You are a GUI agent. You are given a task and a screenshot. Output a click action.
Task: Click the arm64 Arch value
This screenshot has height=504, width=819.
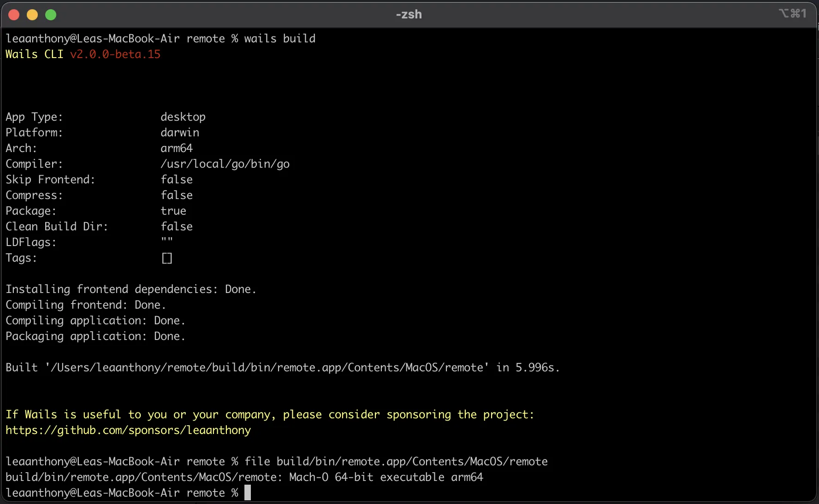177,148
